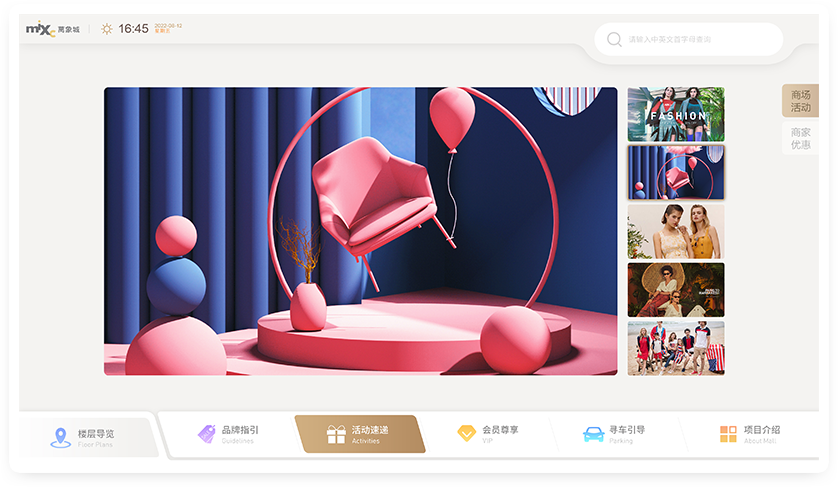
Task: Focus the search input field
Action: 700,40
